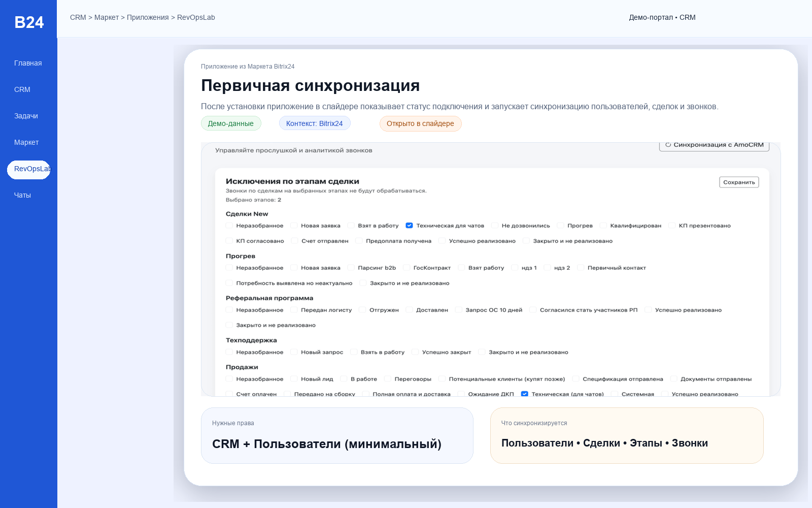Viewport: 812px width, 508px height.
Task: Click the Демо-портал • CRM header label
Action: 662,17
